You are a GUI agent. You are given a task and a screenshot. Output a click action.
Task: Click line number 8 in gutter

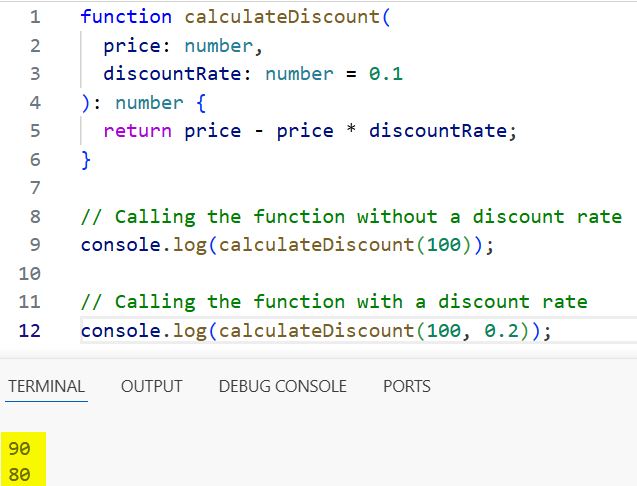(35, 216)
